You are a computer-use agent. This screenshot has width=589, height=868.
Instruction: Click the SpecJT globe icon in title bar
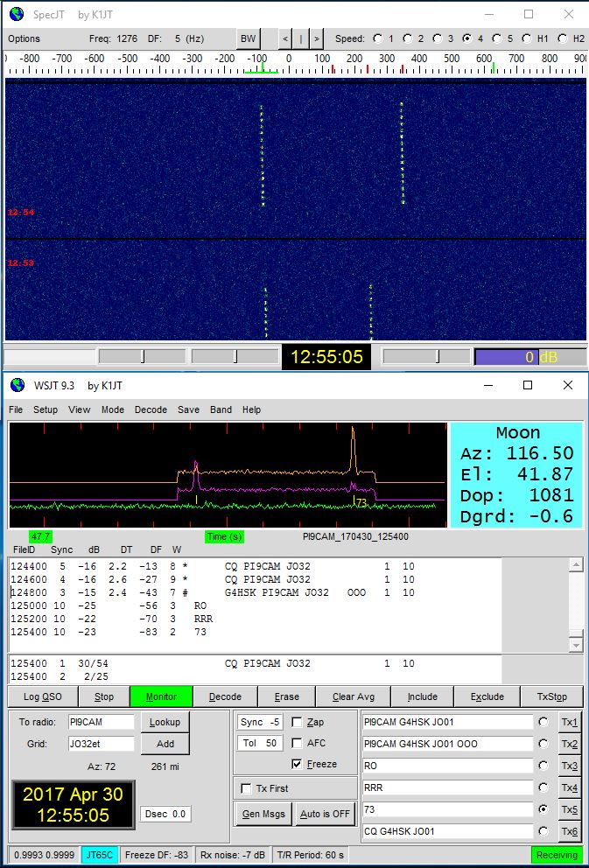point(16,14)
